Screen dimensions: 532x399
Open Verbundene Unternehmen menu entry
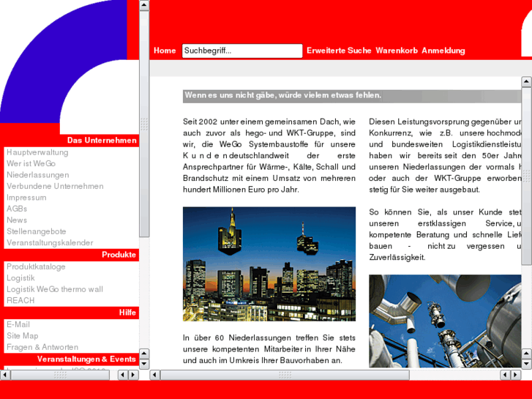click(55, 186)
